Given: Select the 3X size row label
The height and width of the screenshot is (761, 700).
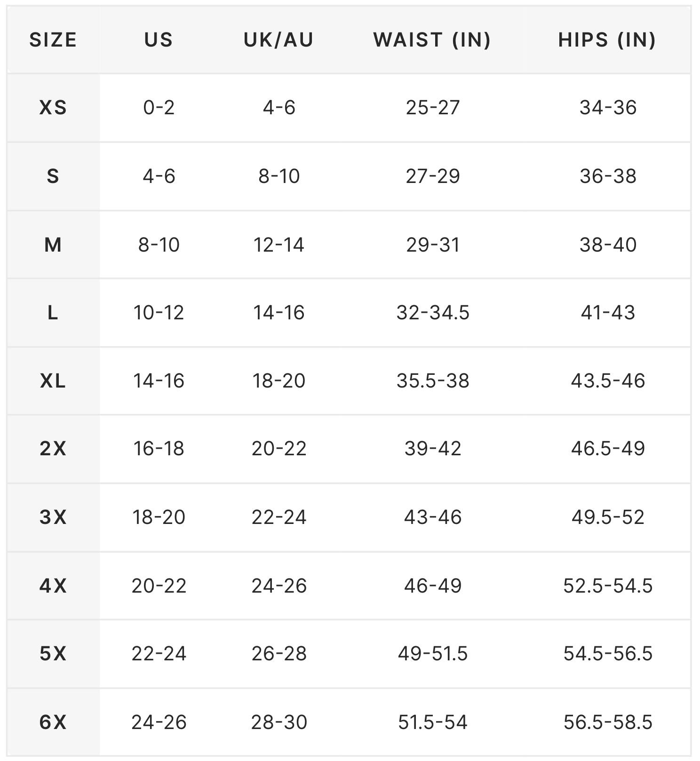Looking at the screenshot, I should [53, 517].
